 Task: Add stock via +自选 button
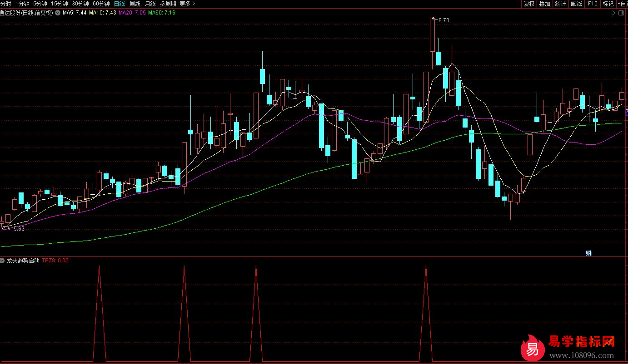click(622, 4)
